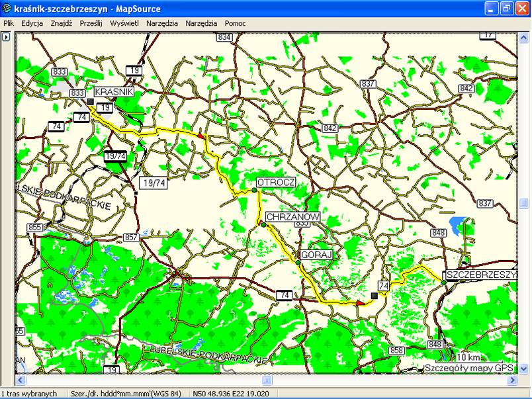This screenshot has width=532, height=399.
Task: Click the vertical scrollbar up arrow
Action: pyautogui.click(x=523, y=38)
